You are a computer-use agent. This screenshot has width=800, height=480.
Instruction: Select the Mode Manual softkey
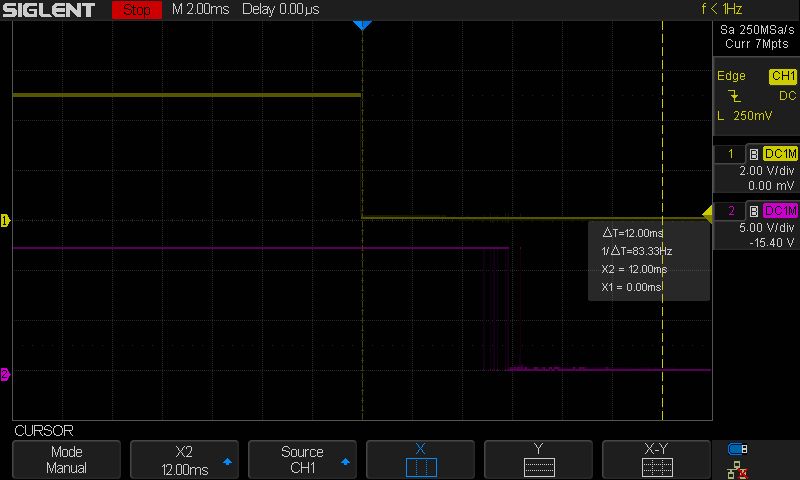pos(66,460)
